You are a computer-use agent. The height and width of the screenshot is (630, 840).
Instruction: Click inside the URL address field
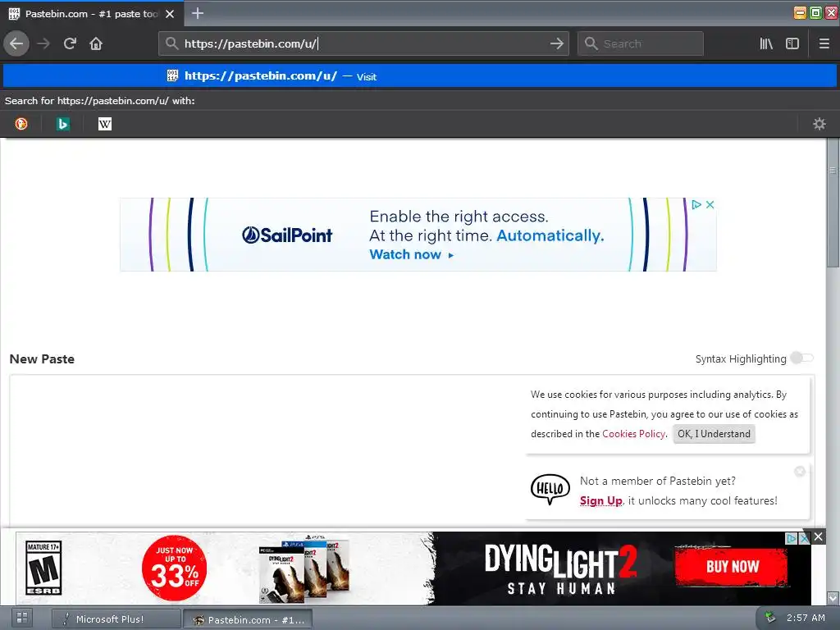pos(364,43)
